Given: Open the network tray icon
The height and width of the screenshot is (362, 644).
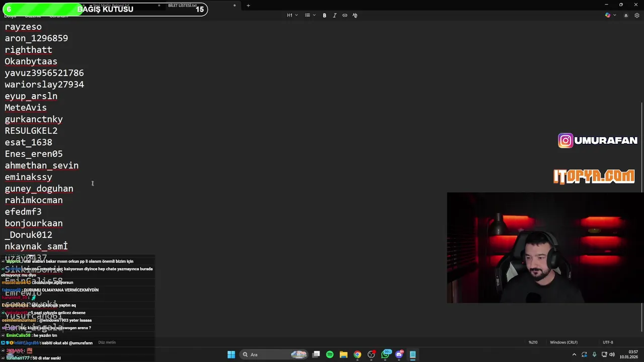Looking at the screenshot, I should [604, 354].
